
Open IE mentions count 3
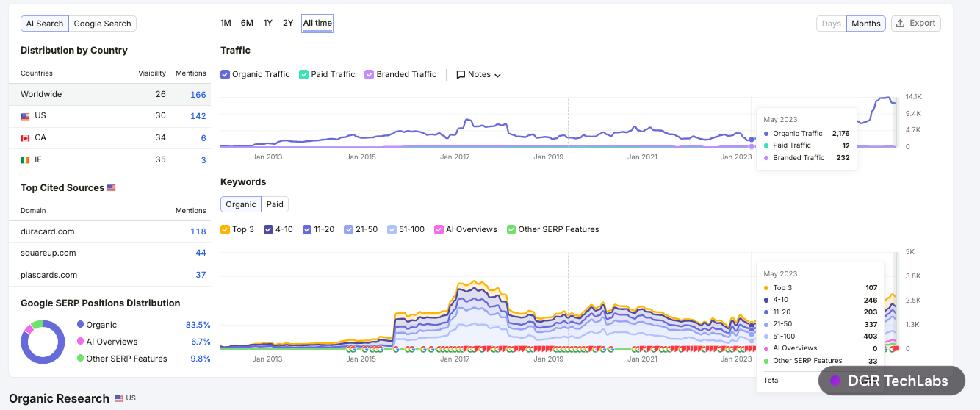point(203,160)
